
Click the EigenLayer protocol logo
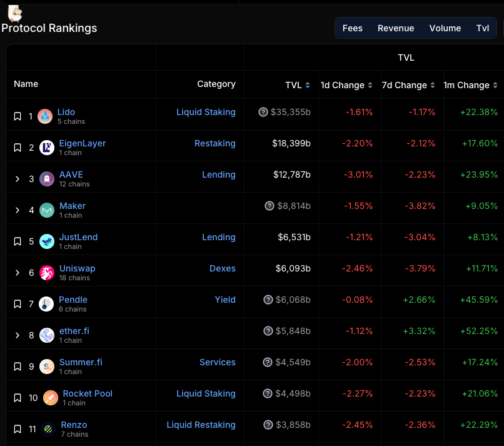(x=47, y=148)
